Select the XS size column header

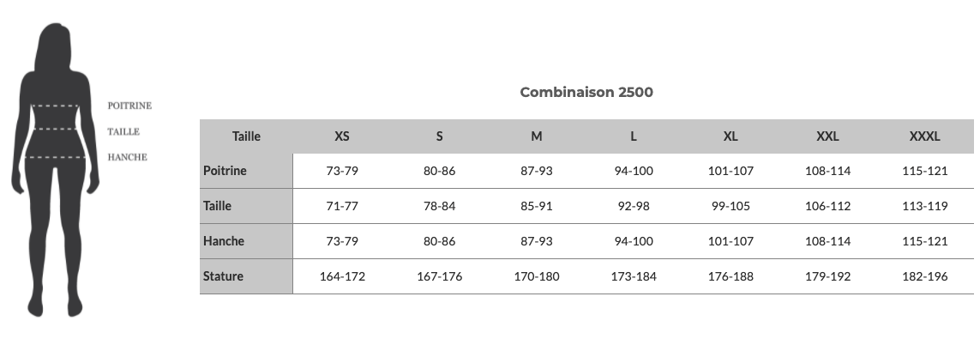342,136
